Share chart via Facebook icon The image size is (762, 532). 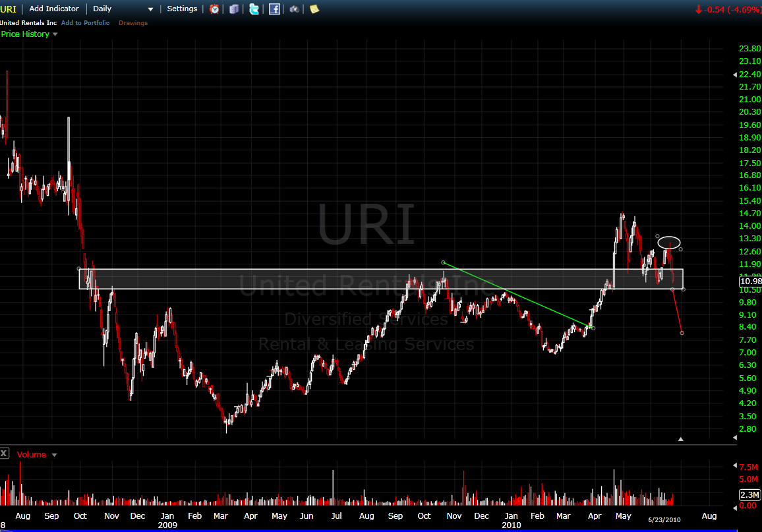[275, 9]
